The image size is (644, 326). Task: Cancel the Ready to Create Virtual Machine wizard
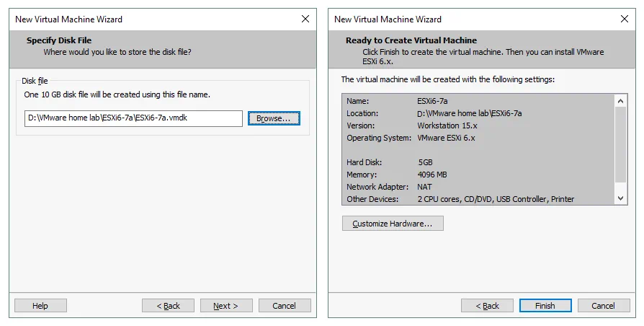coord(604,306)
